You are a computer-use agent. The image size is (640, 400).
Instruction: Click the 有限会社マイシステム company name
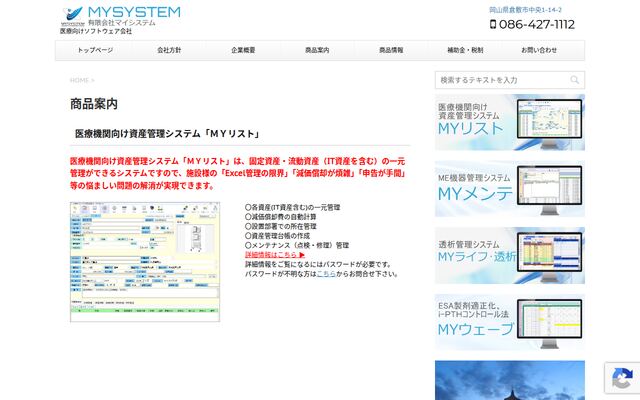pyautogui.click(x=122, y=23)
